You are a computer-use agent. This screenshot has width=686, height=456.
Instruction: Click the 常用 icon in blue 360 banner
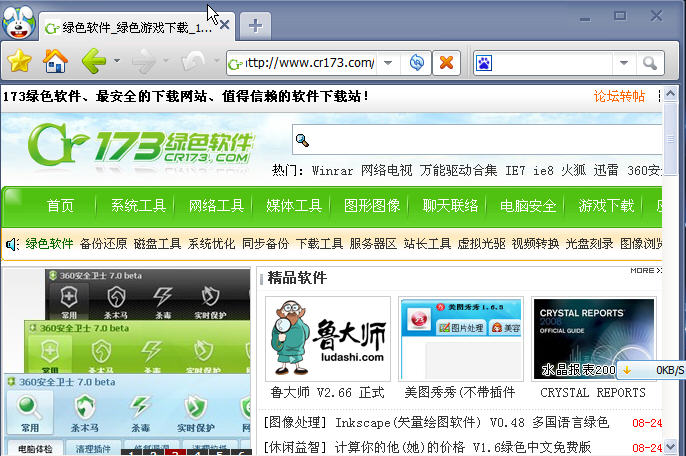pyautogui.click(x=30, y=413)
